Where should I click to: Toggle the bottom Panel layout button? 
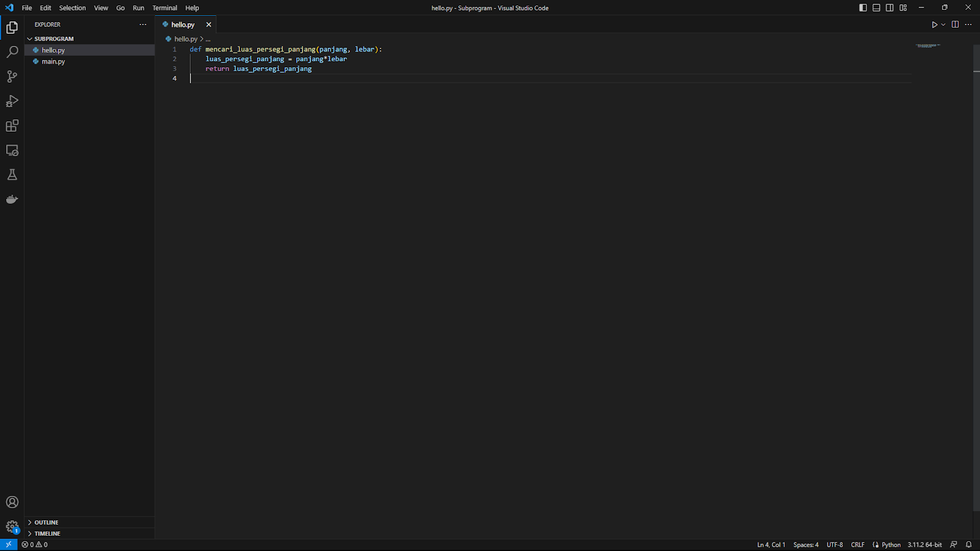[x=876, y=8]
